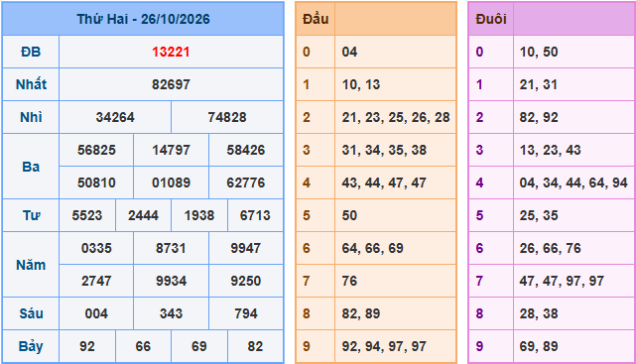Image resolution: width=636 pixels, height=364 pixels.
Task: Select the Năm number 8731
Action: pyautogui.click(x=172, y=248)
